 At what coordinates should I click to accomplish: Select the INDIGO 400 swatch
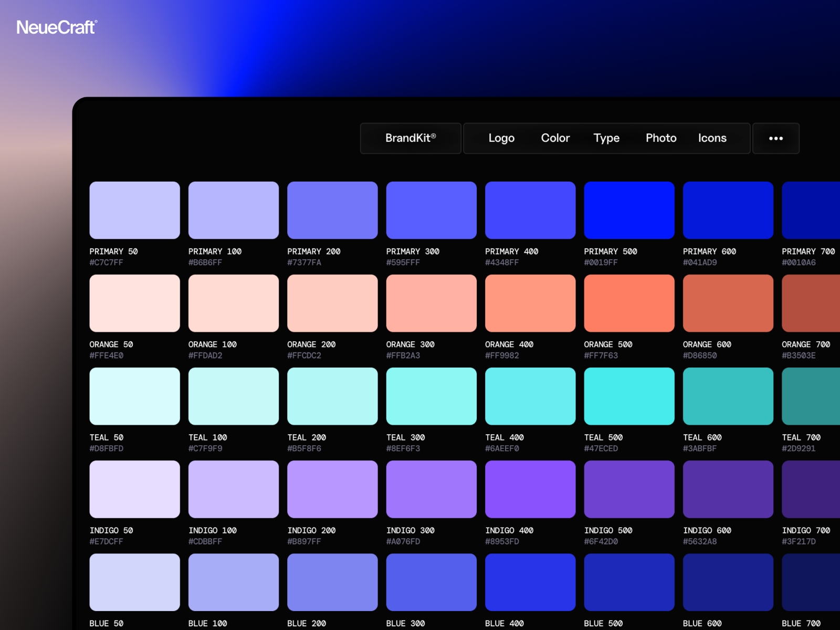click(x=530, y=489)
